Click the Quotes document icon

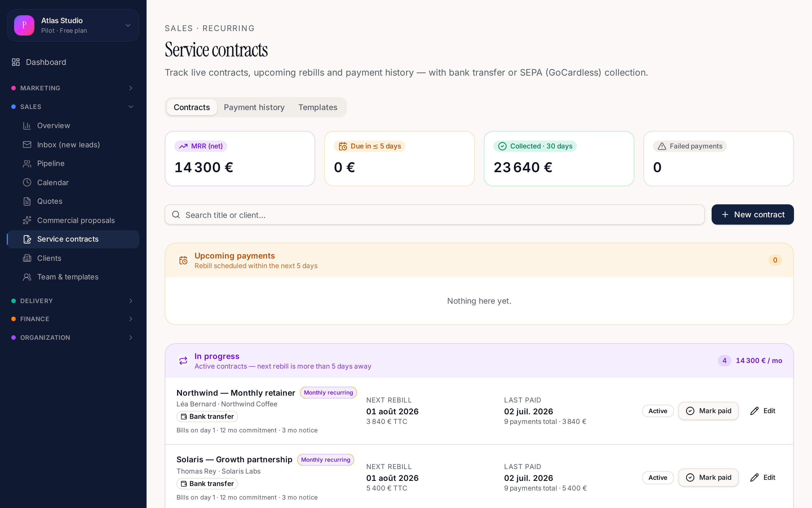click(27, 201)
